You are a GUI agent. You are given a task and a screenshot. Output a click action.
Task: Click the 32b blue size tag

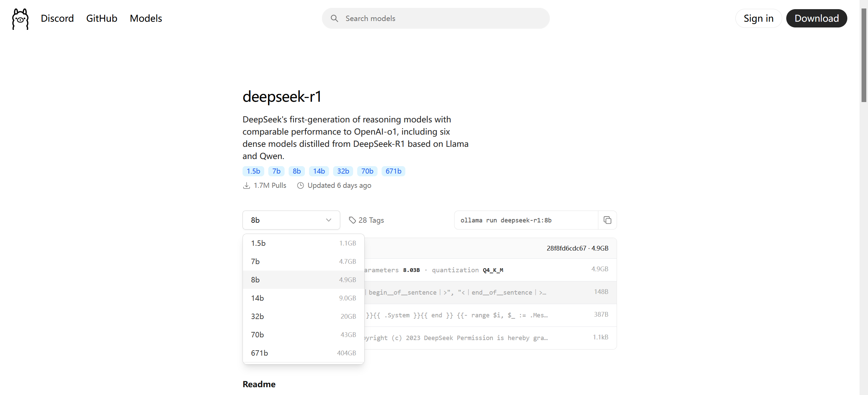[x=343, y=171]
